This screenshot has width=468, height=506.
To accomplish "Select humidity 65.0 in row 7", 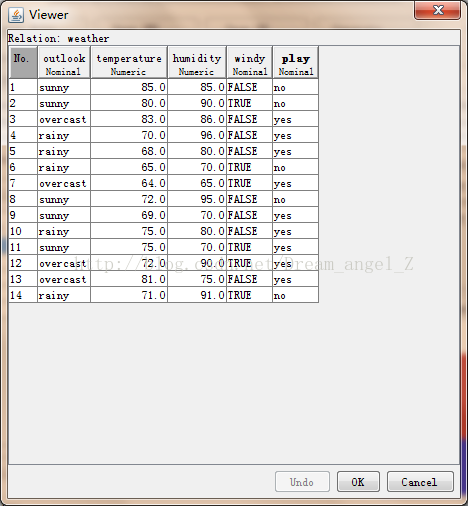I will (x=197, y=183).
